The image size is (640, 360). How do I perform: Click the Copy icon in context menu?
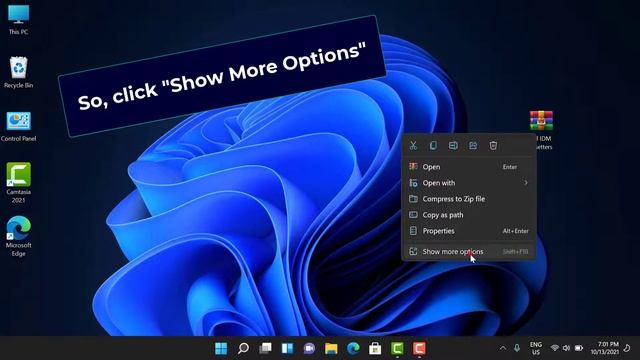433,145
